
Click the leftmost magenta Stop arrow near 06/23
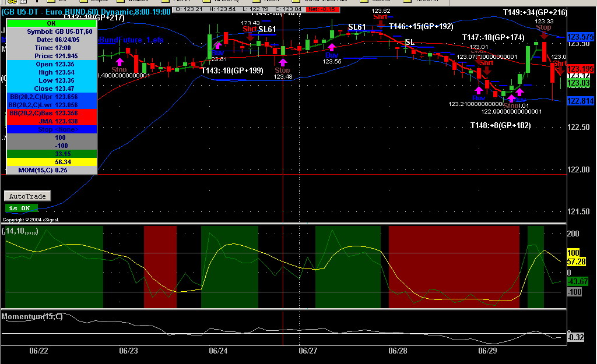(x=120, y=61)
